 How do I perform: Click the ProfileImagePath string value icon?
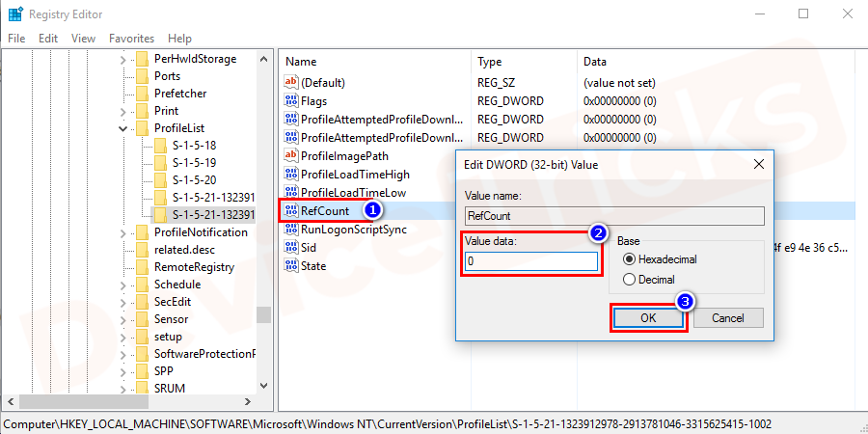290,156
